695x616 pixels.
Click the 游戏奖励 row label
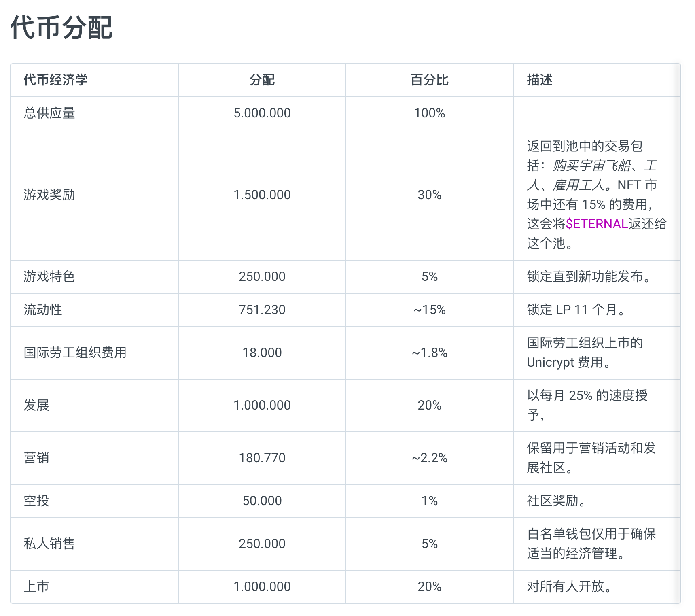[x=49, y=195]
